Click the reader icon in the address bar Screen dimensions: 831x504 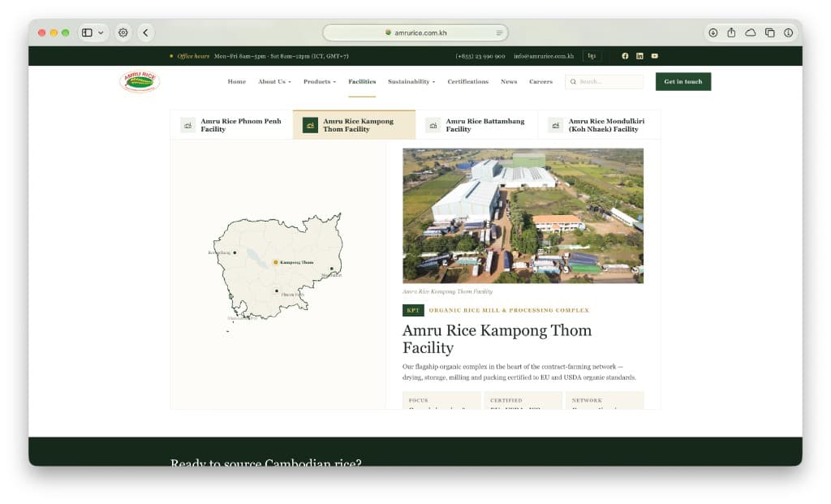[499, 32]
